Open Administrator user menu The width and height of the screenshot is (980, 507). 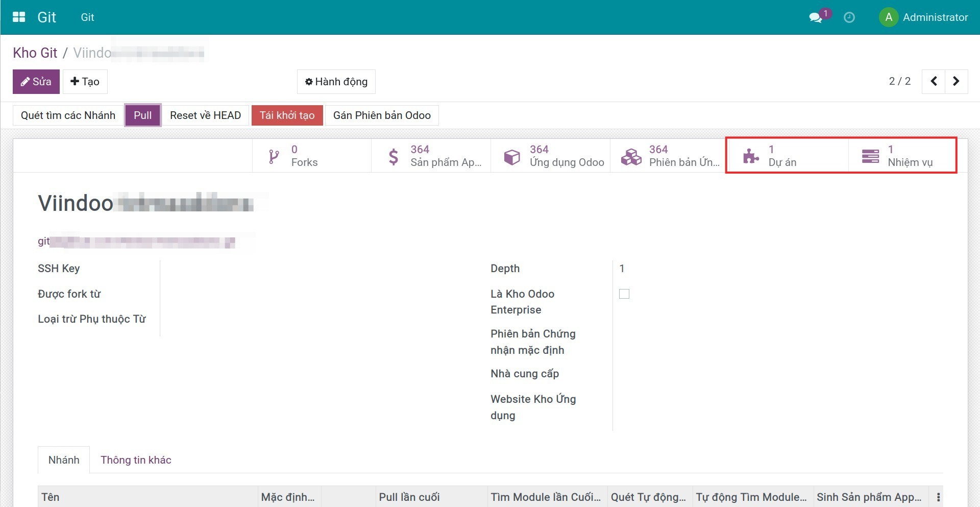point(924,17)
